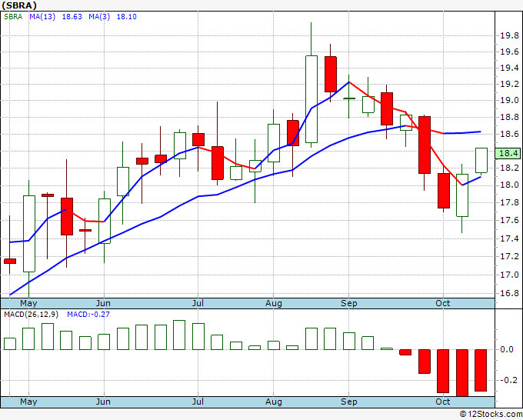Click the Aug label on upper timeline
This screenshot has width=523, height=420.
tap(274, 303)
